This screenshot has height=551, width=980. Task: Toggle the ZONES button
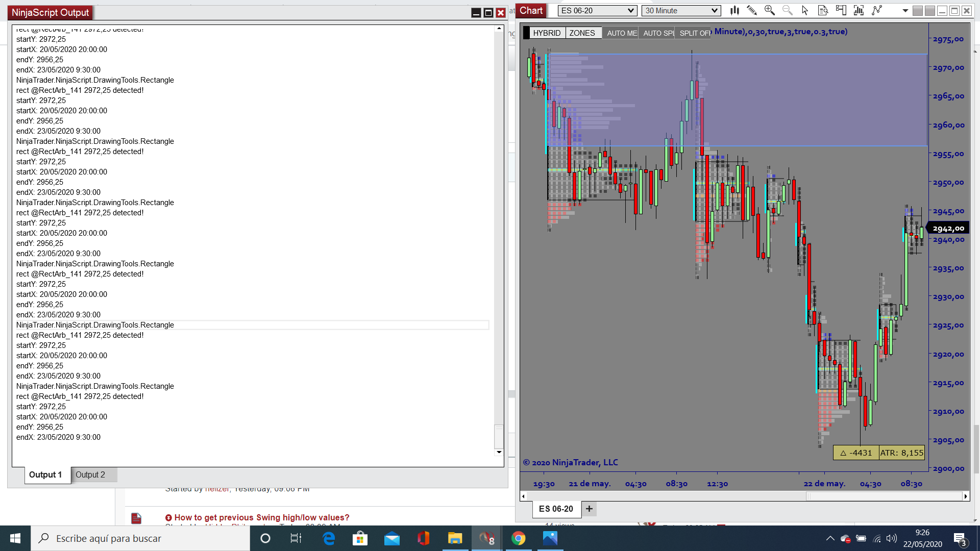coord(582,33)
